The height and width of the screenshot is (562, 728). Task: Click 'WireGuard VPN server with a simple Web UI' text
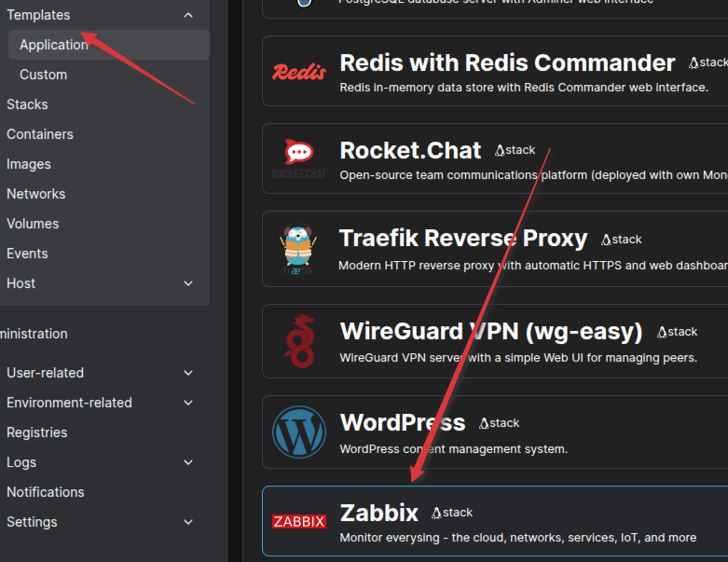(x=518, y=357)
